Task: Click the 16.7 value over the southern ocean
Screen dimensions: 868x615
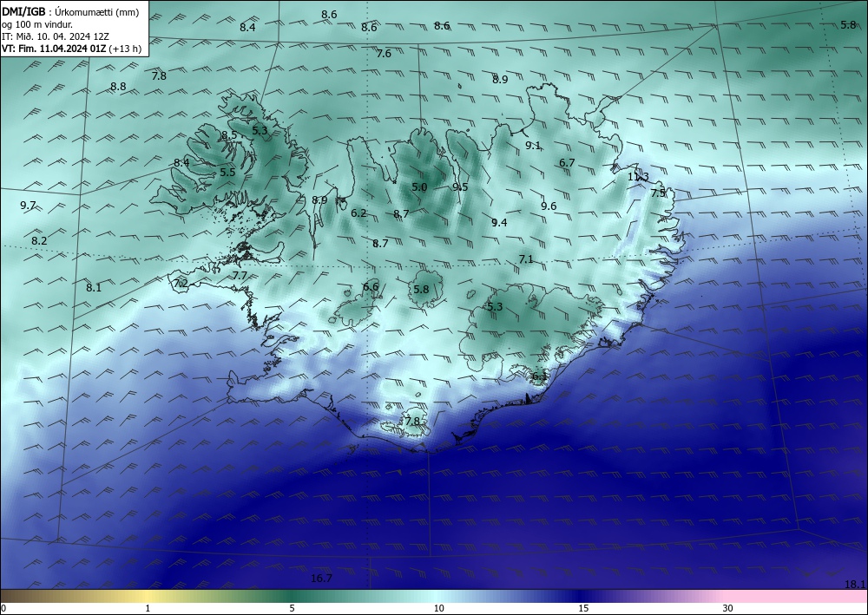Action: (x=321, y=579)
